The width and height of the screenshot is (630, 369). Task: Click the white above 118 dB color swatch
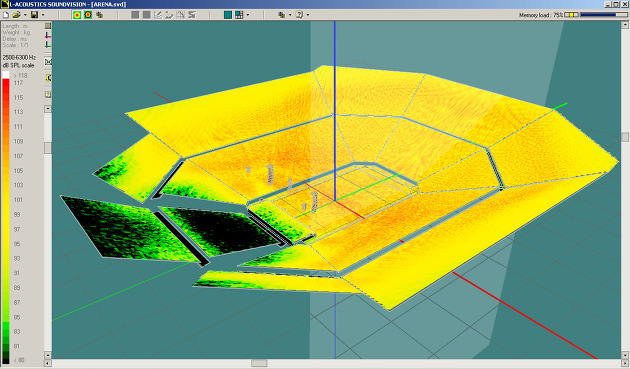click(x=6, y=75)
